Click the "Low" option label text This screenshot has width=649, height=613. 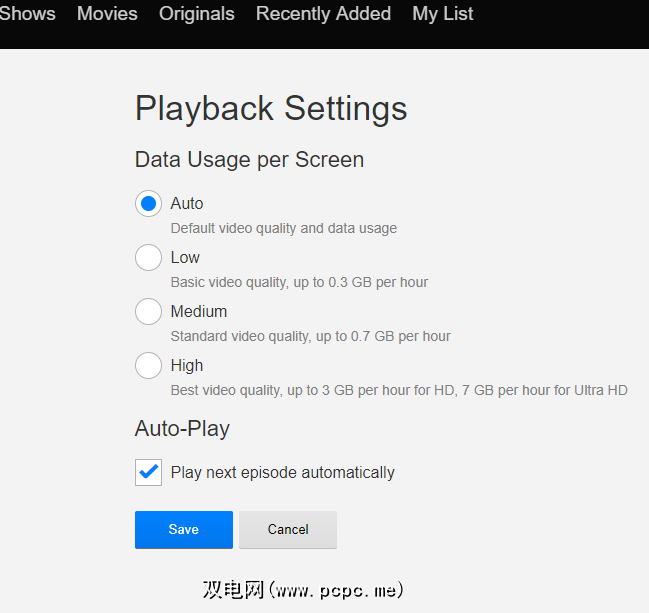click(185, 258)
